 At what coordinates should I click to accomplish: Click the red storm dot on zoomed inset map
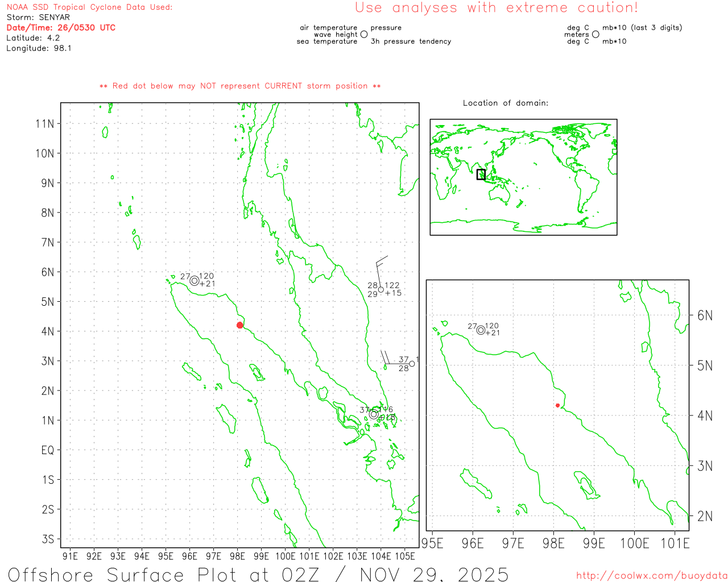click(557, 405)
